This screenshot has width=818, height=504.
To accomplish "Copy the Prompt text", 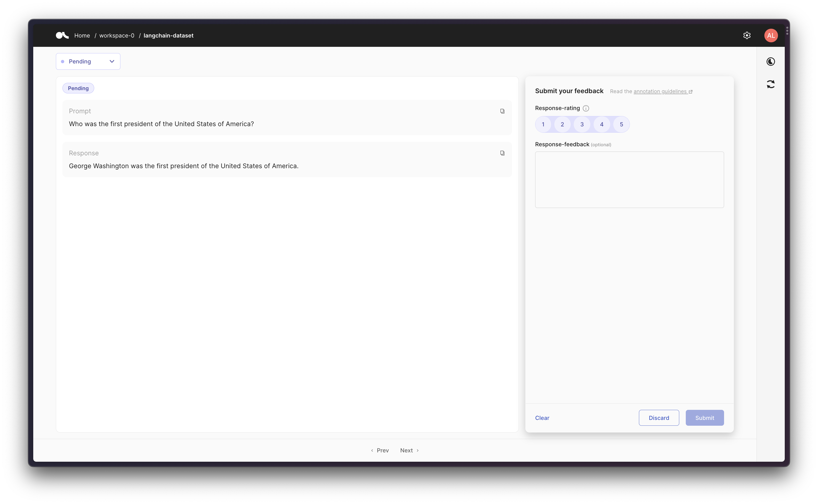I will 502,111.
